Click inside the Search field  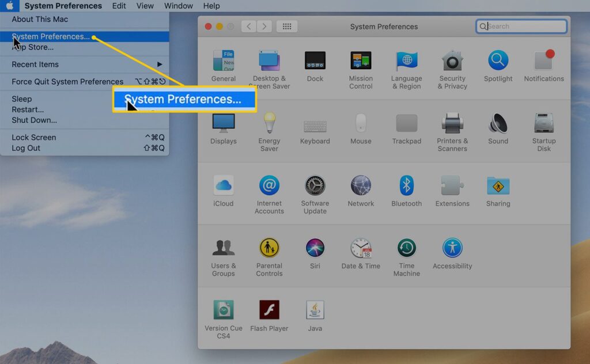tap(520, 26)
